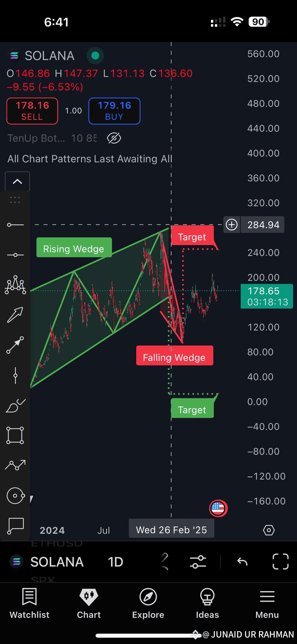
Task: Open the Menu tab
Action: point(267,604)
